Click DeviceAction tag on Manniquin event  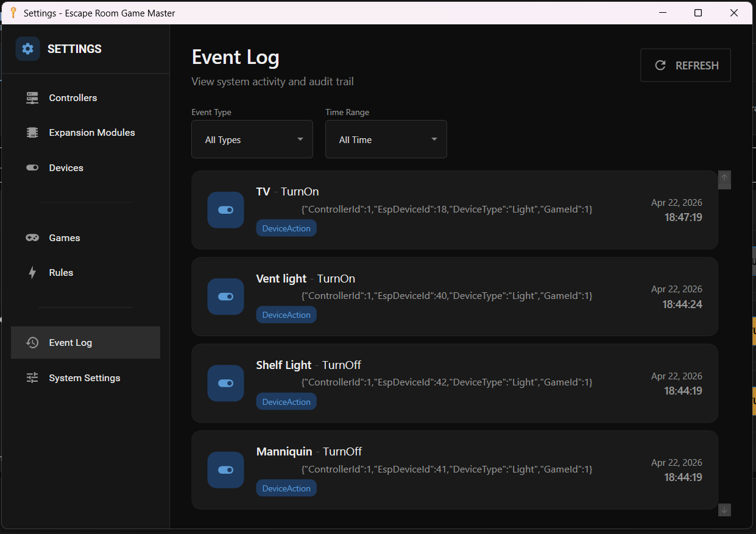pyautogui.click(x=286, y=488)
